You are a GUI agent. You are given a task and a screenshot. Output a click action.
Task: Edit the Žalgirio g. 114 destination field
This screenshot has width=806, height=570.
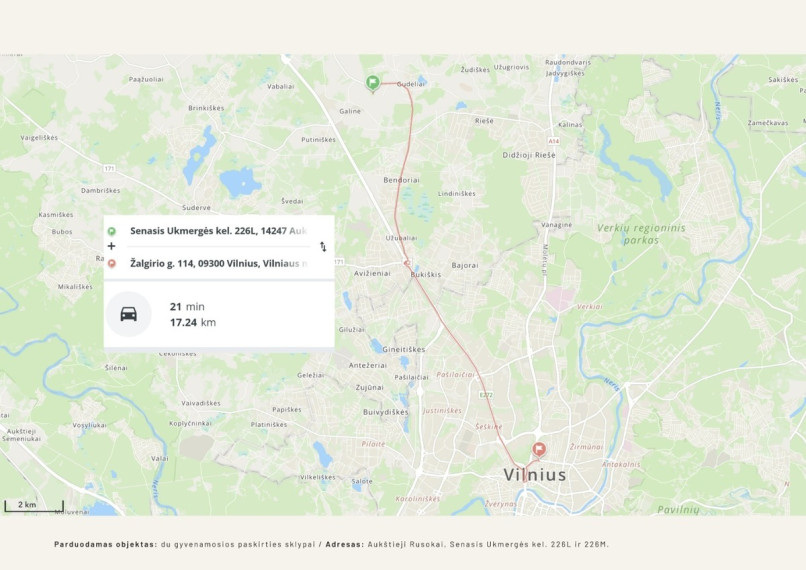coord(218,263)
